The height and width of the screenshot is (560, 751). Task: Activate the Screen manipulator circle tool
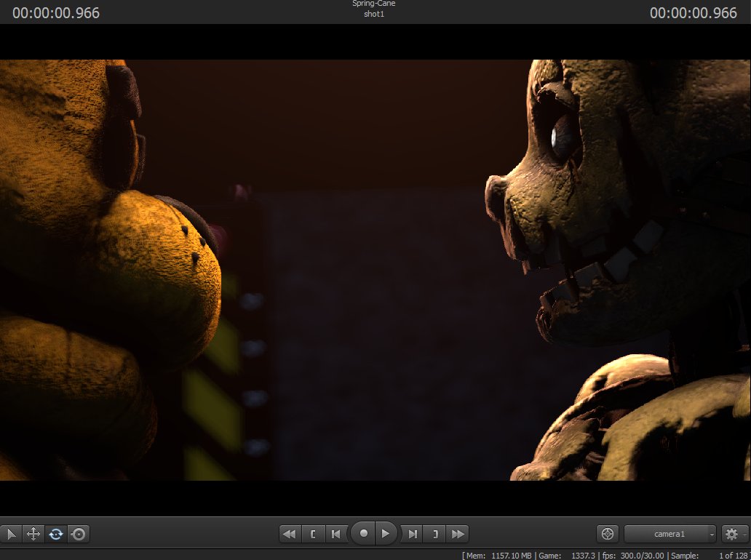point(79,534)
